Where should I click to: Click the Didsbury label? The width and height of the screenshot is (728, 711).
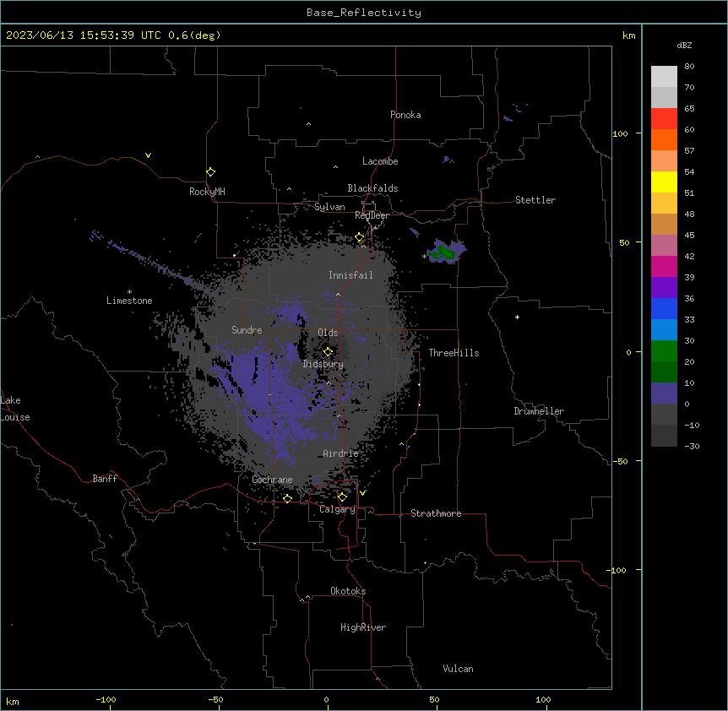point(323,364)
